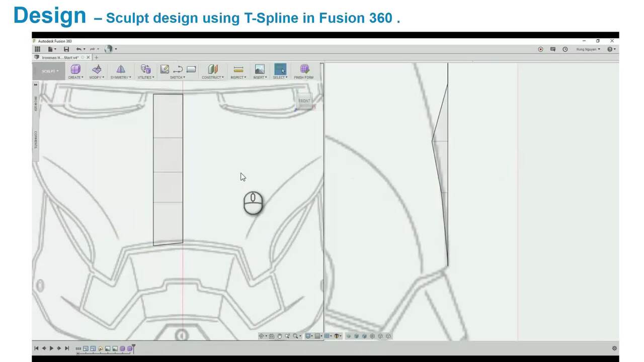Switch to the Ironman H...Start v4 tab

coord(59,57)
